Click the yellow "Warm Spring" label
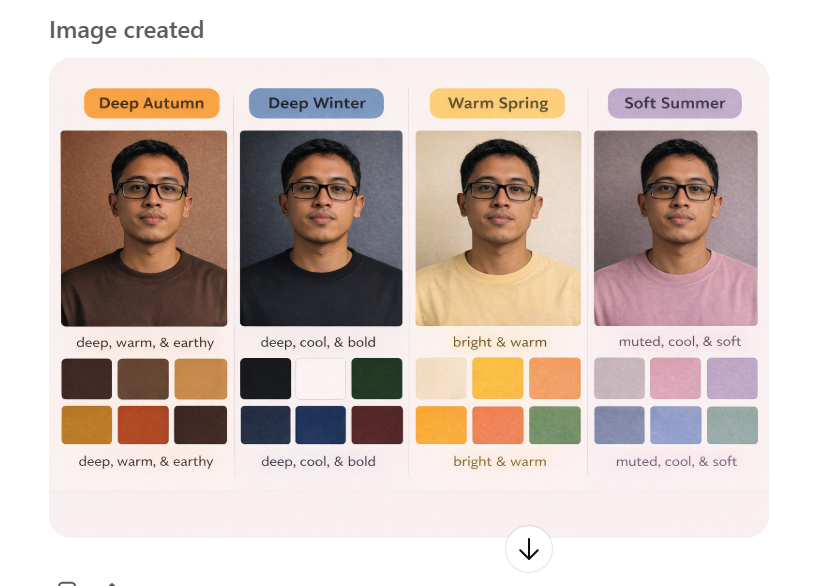This screenshot has width=813, height=586. pos(497,103)
